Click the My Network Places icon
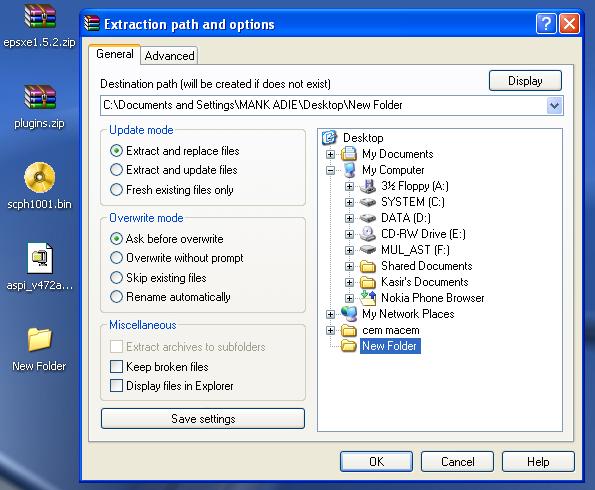The image size is (595, 490). click(349, 314)
